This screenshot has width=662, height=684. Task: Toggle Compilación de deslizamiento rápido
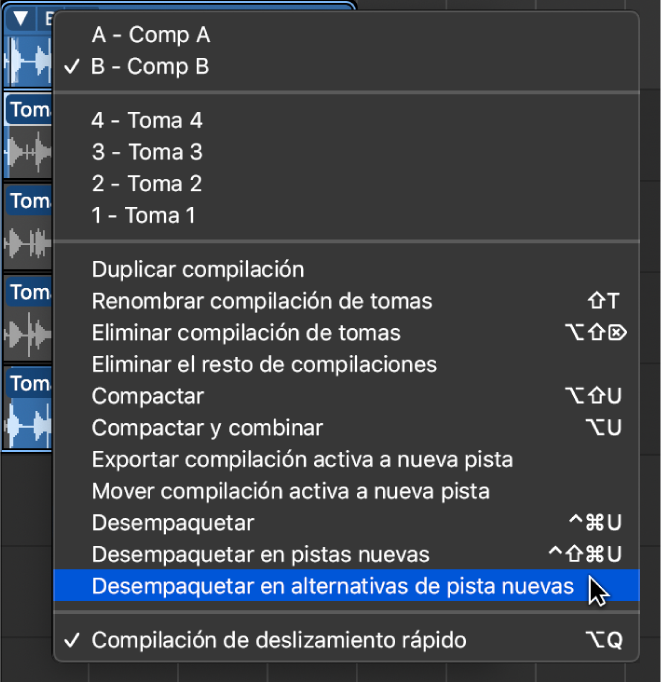(278, 641)
